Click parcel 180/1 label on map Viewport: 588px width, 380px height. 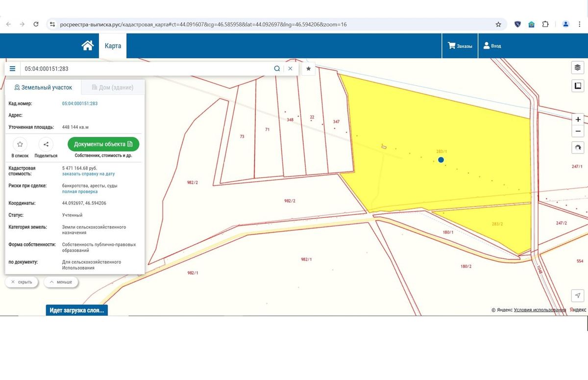click(448, 232)
